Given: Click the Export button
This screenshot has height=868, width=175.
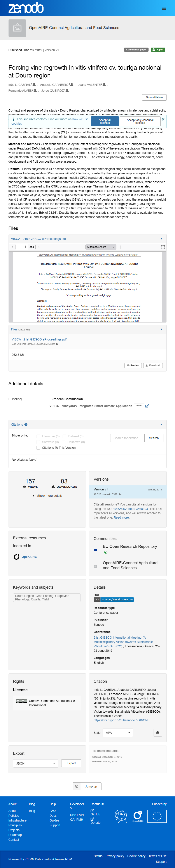Looking at the screenshot, I should pos(71,763).
